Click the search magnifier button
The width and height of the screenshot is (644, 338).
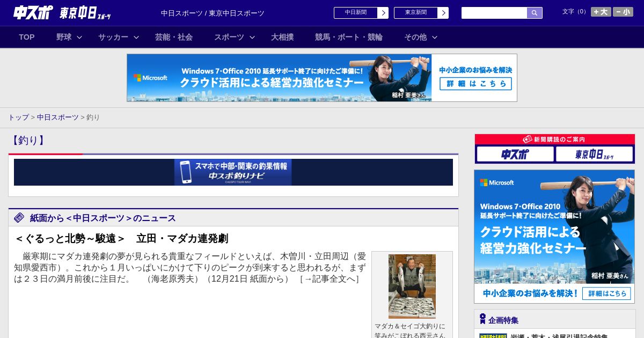click(535, 13)
